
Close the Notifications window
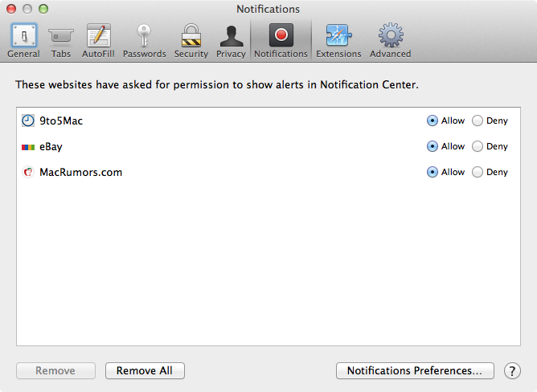pyautogui.click(x=11, y=9)
